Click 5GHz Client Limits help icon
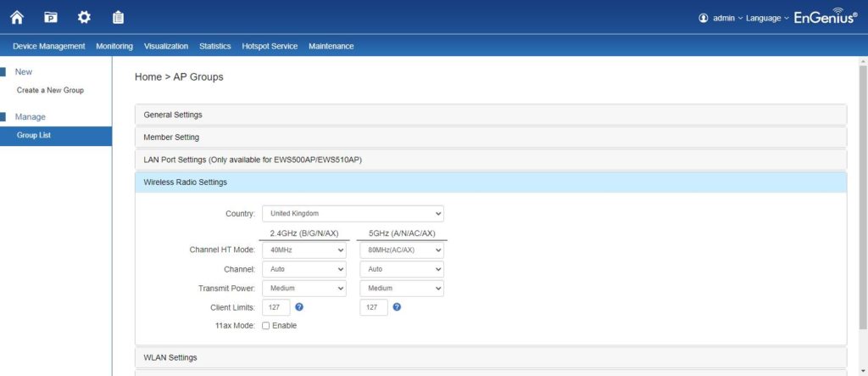This screenshot has height=376, width=868. coord(397,307)
